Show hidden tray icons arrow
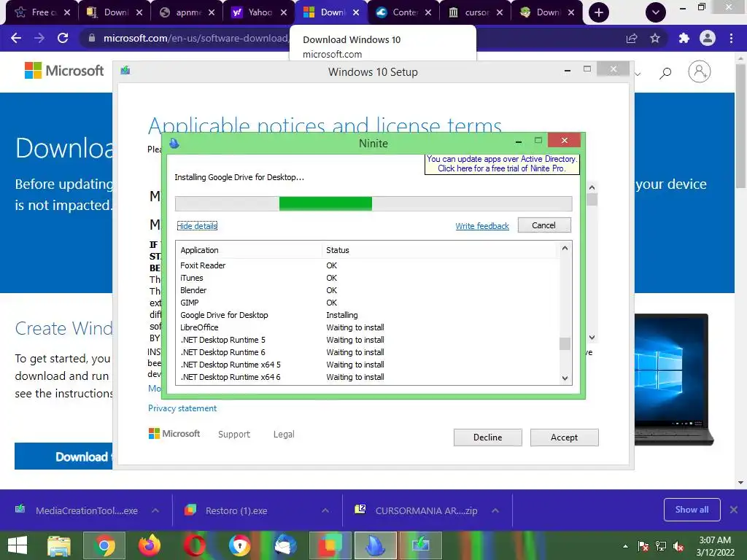Viewport: 747px width, 560px height. (x=625, y=546)
